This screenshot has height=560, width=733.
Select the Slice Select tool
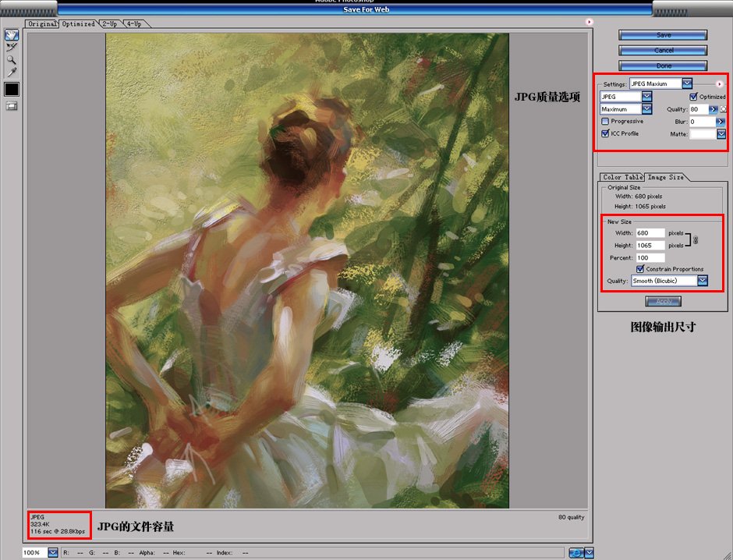(x=11, y=47)
